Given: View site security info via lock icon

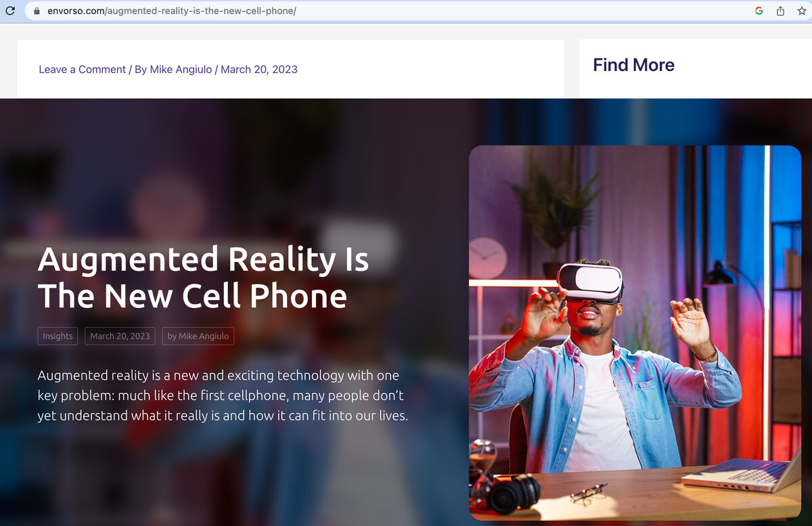Looking at the screenshot, I should [x=37, y=11].
